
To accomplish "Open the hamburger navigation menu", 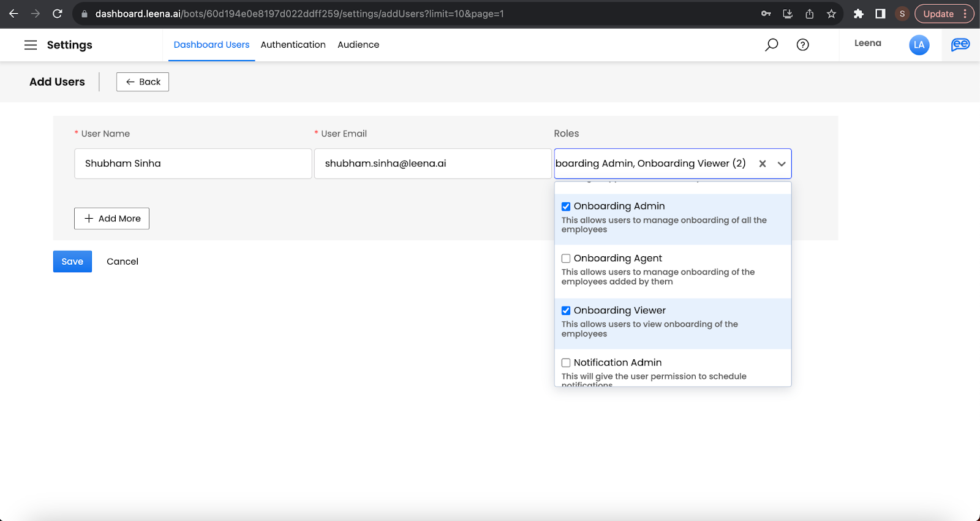I will [x=31, y=45].
